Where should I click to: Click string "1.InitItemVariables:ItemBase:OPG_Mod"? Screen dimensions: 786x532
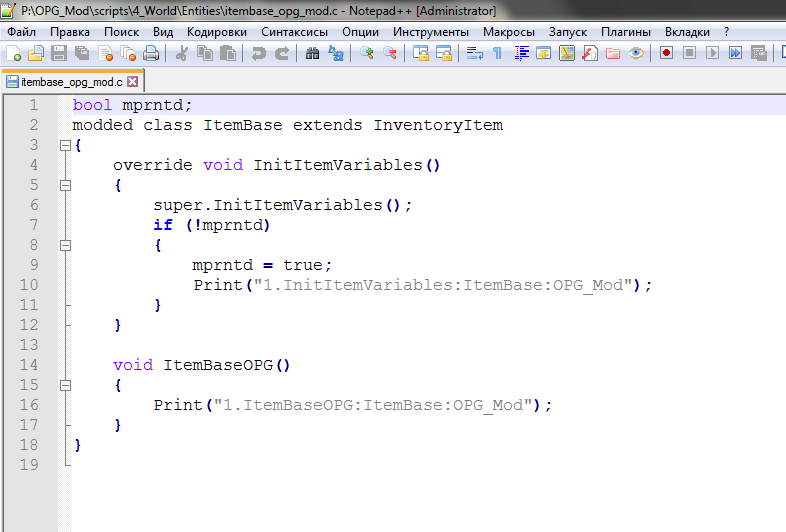coord(443,285)
